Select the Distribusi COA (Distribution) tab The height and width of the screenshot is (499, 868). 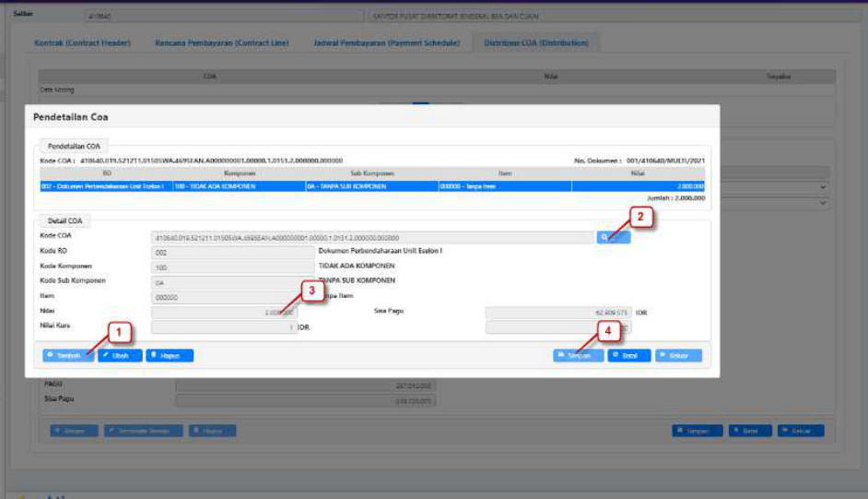click(535, 43)
